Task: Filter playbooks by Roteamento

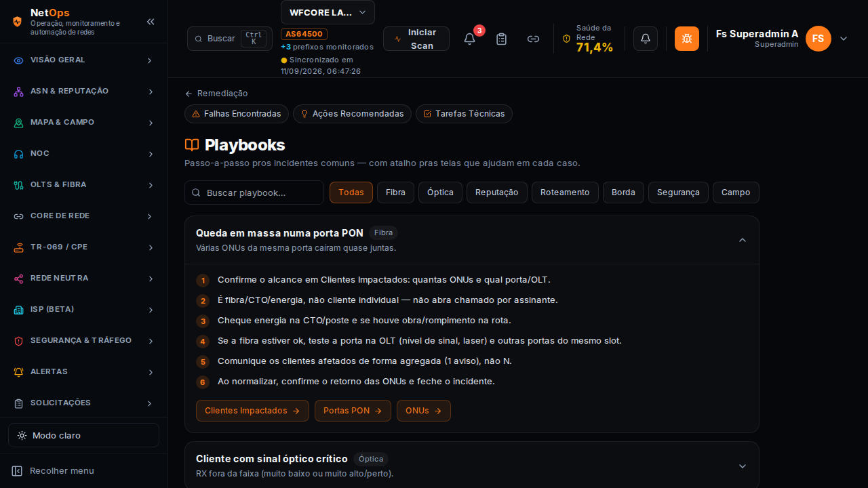Action: pyautogui.click(x=565, y=192)
